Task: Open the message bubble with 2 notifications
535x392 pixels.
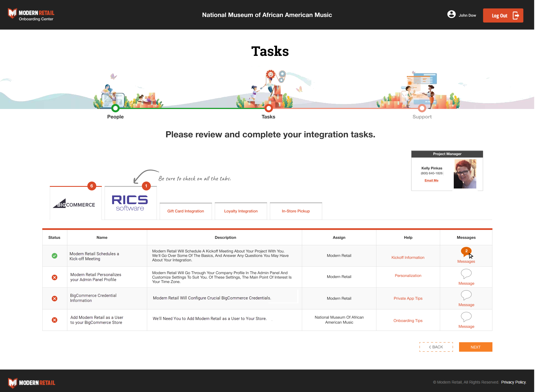Action: [466, 251]
